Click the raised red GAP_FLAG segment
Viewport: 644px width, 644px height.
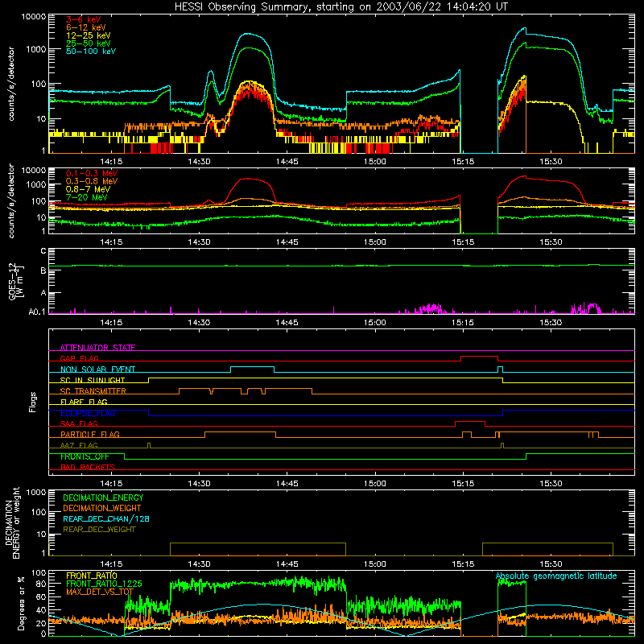click(479, 357)
